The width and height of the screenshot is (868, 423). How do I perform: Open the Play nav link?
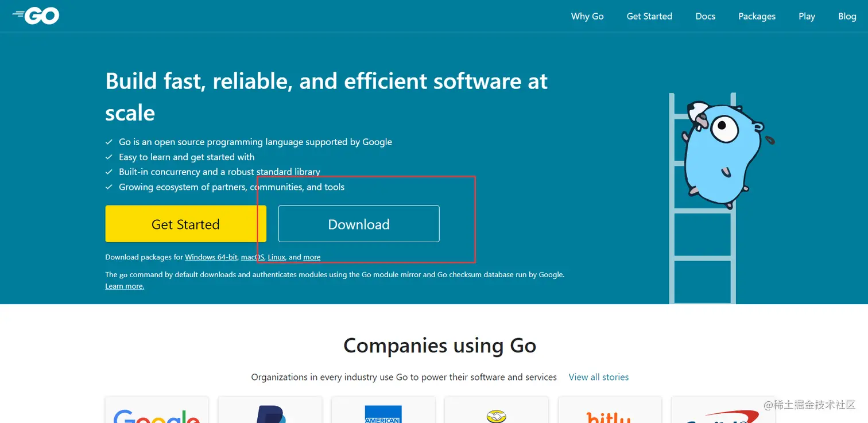click(x=807, y=16)
